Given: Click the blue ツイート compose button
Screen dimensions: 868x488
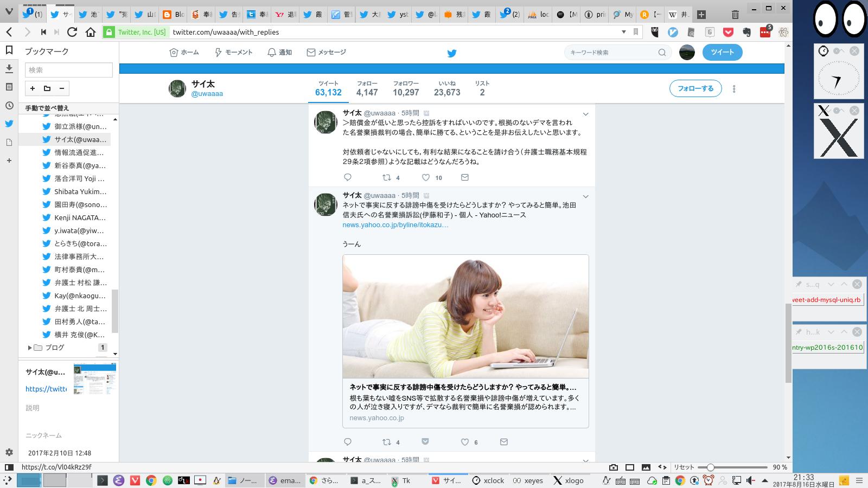Looking at the screenshot, I should click(x=722, y=52).
